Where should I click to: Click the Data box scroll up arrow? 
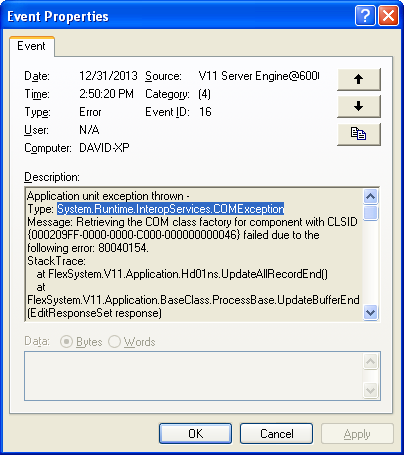(x=371, y=361)
